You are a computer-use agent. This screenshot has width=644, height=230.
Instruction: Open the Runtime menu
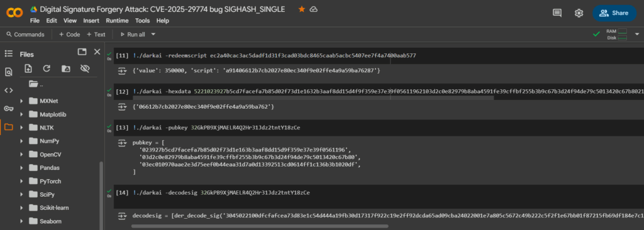click(x=117, y=21)
